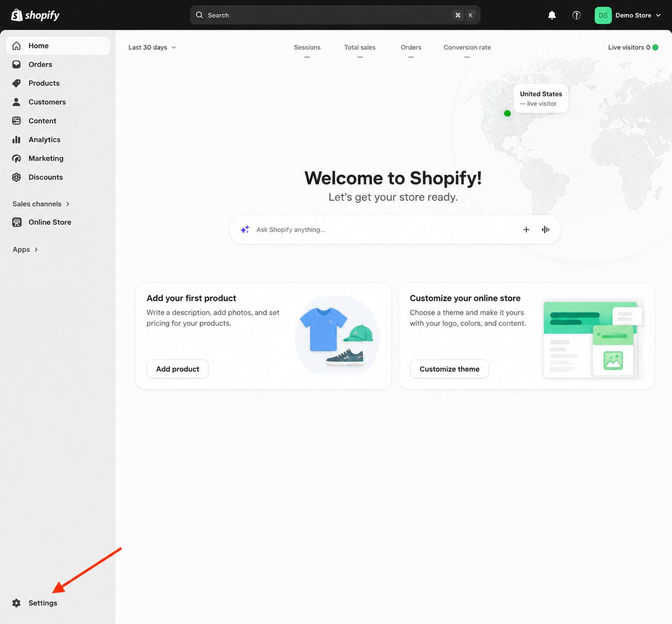Click the Content icon in sidebar
The height and width of the screenshot is (624, 672).
point(17,121)
